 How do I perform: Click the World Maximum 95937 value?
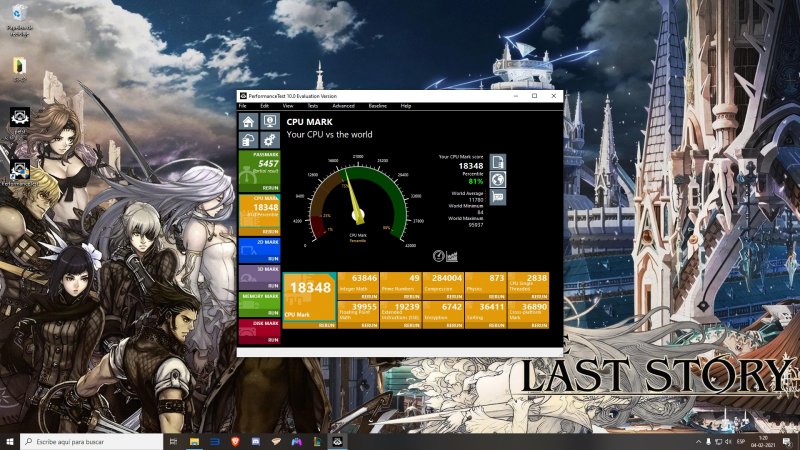pos(476,224)
